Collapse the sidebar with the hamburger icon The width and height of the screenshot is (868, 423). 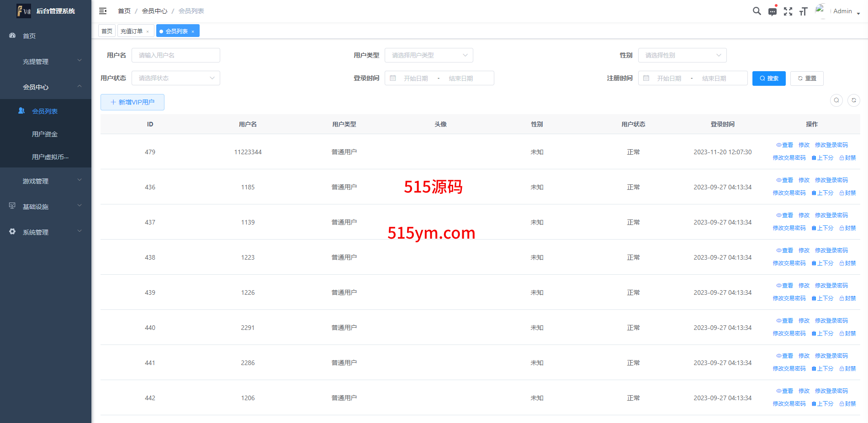[x=103, y=11]
